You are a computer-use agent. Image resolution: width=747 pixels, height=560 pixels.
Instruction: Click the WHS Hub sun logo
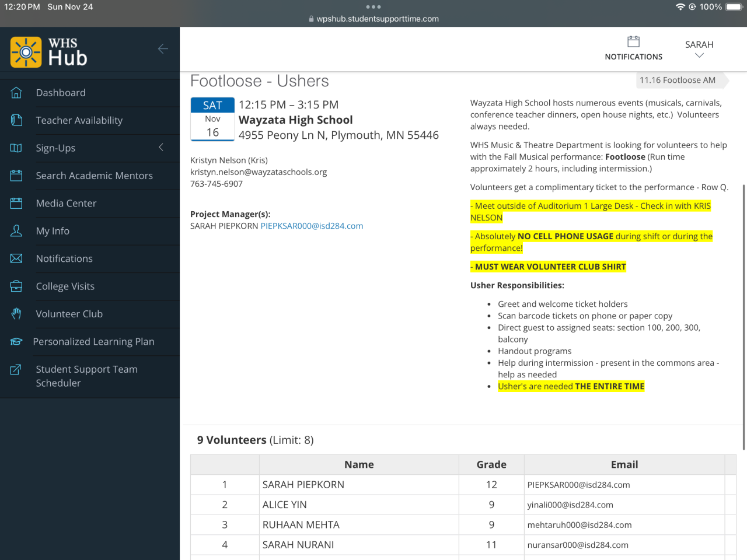[x=26, y=52]
